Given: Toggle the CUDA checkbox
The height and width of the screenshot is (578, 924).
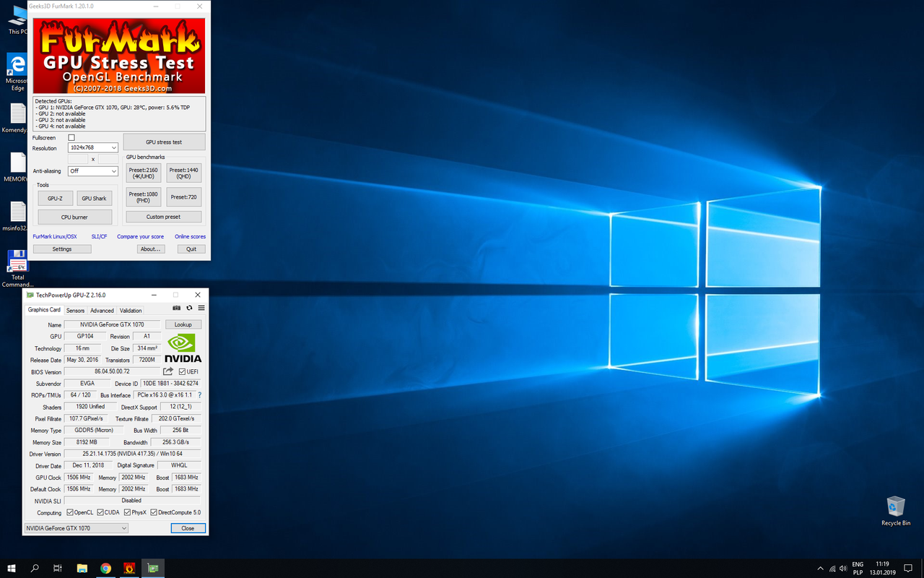Looking at the screenshot, I should tap(100, 512).
